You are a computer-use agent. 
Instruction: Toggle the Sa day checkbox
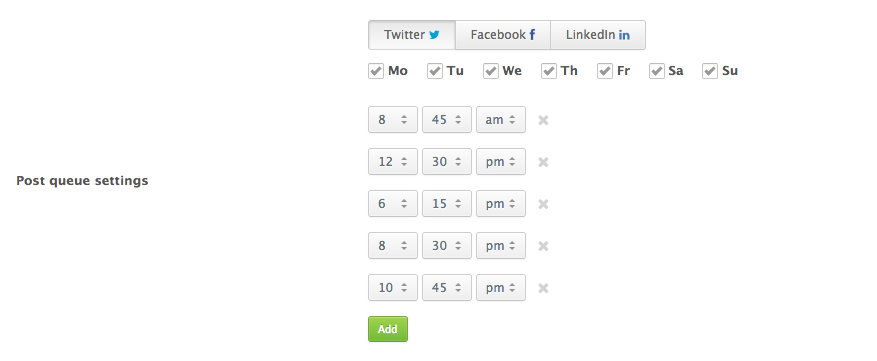click(657, 71)
